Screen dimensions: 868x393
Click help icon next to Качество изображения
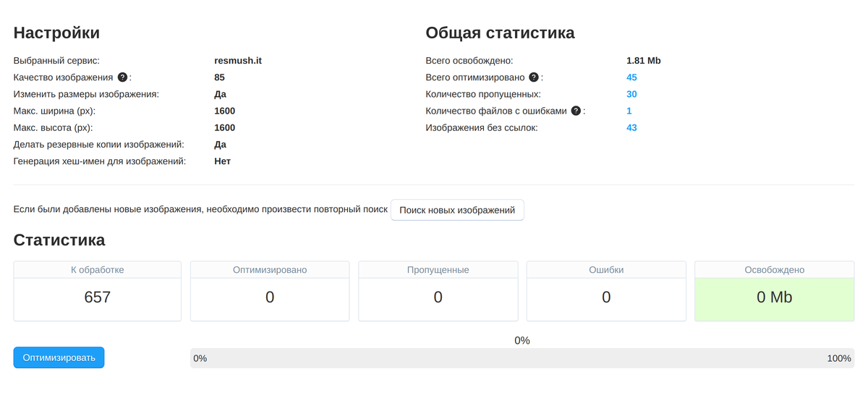click(122, 77)
